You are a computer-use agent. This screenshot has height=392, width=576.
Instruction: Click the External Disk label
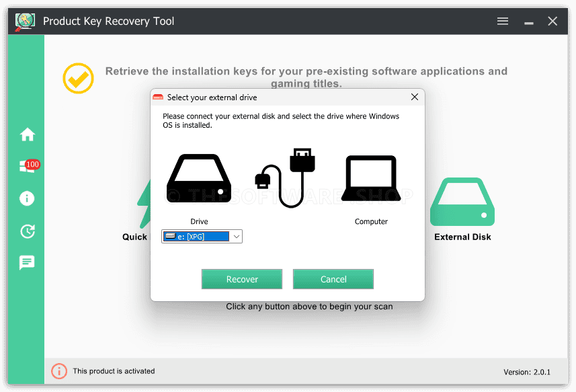pos(462,237)
